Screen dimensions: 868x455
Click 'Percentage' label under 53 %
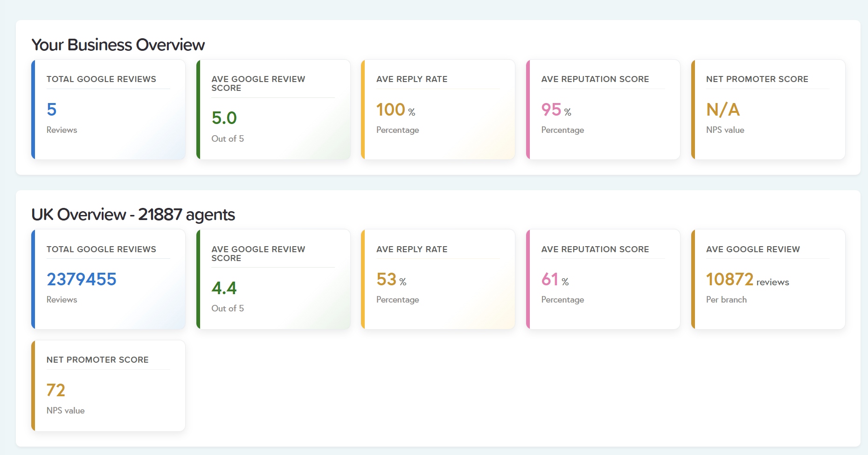pyautogui.click(x=397, y=300)
